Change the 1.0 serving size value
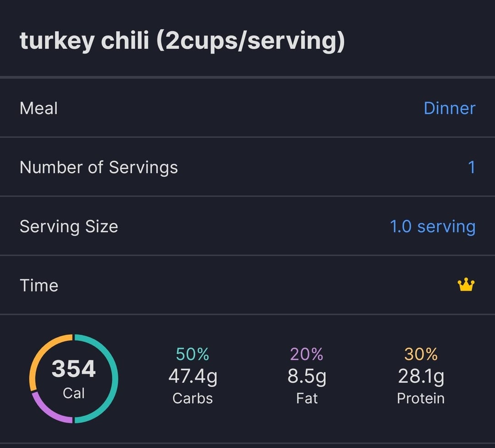 (433, 227)
